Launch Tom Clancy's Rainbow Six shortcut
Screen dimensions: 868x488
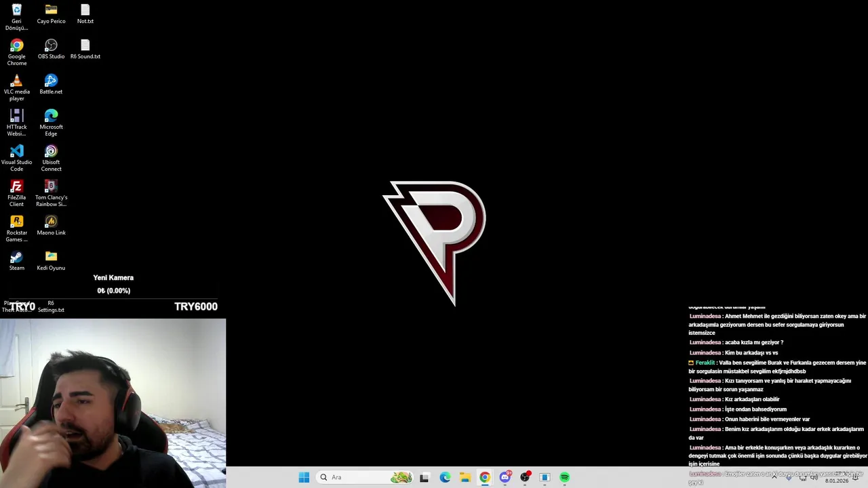51,193
